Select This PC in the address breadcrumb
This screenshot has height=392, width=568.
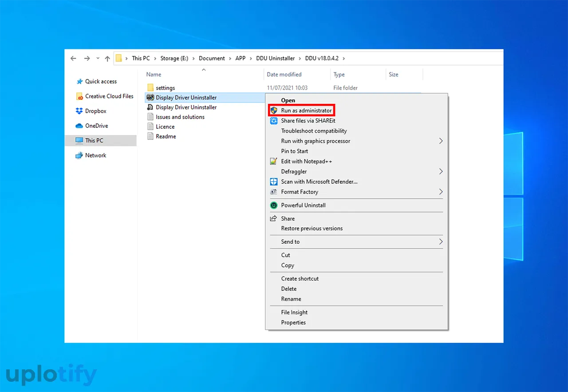click(141, 58)
